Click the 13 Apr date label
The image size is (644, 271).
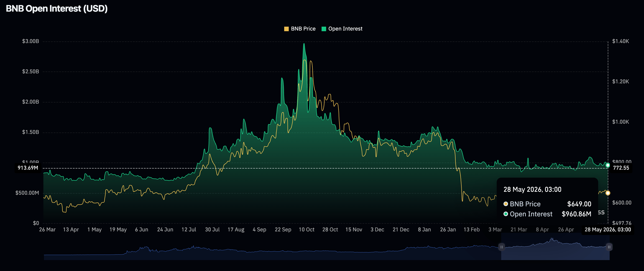click(x=71, y=230)
